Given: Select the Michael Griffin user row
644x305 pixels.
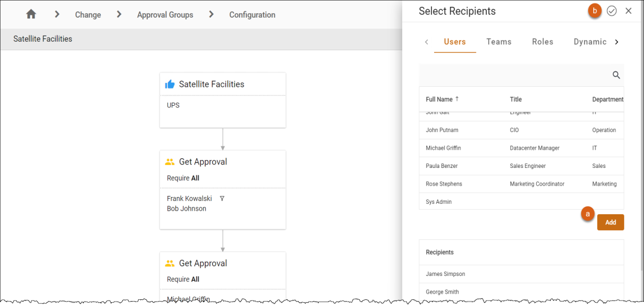Looking at the screenshot, I should [x=443, y=148].
